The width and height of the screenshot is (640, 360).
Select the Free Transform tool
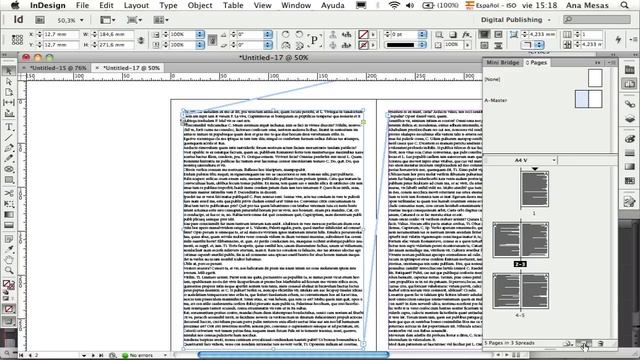9,204
